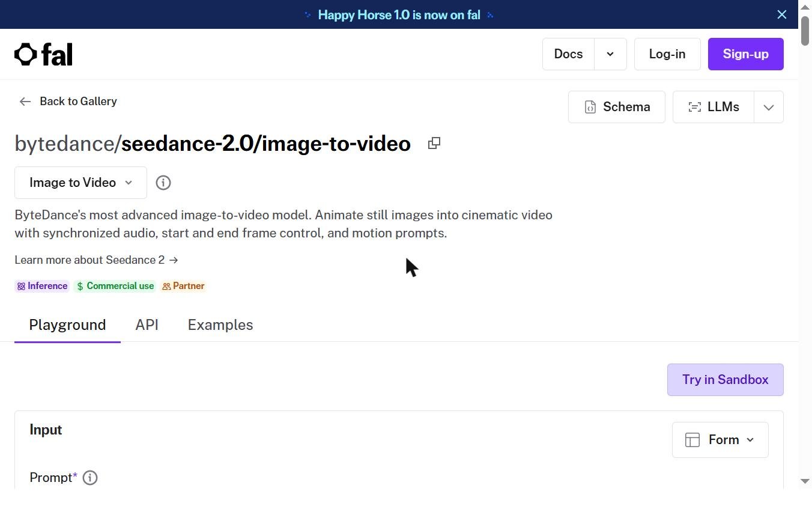
Task: Click the Log-in button
Action: pyautogui.click(x=667, y=54)
